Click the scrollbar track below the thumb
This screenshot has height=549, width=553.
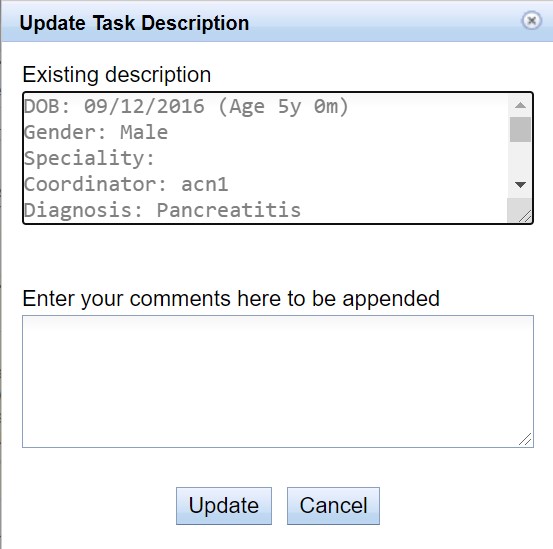[520, 158]
